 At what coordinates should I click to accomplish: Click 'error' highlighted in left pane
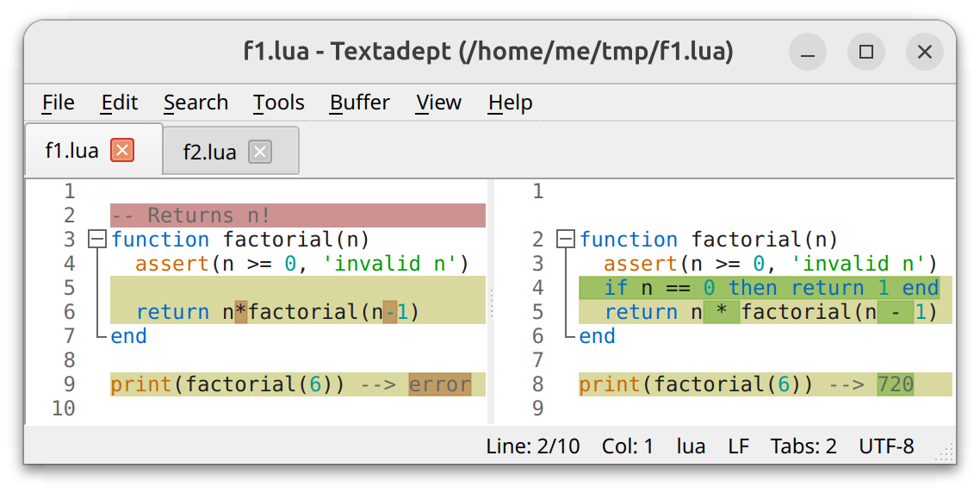coord(439,384)
